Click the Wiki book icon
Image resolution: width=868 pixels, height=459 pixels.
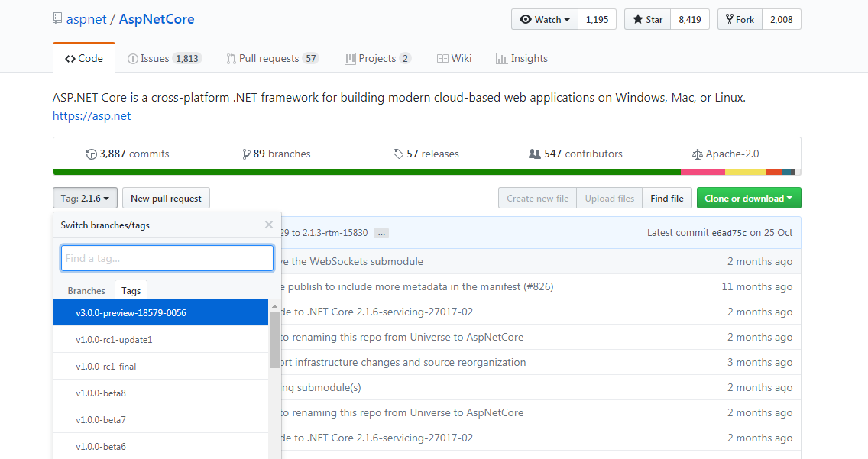(442, 59)
